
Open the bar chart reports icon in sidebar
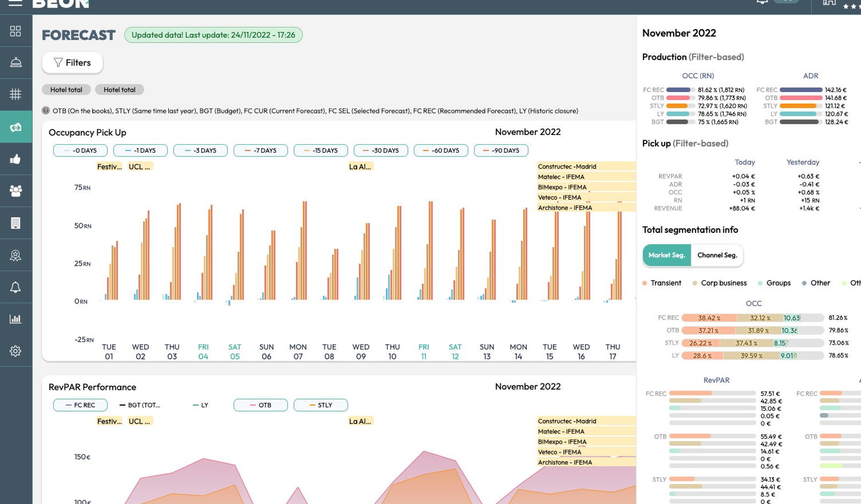pyautogui.click(x=16, y=318)
